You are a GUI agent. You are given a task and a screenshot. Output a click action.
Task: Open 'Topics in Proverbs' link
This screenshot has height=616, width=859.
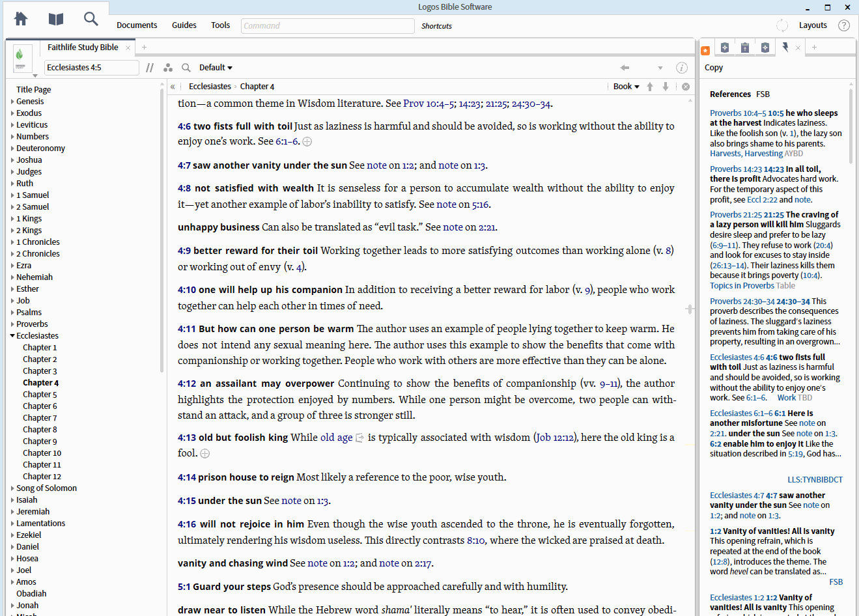coord(742,286)
